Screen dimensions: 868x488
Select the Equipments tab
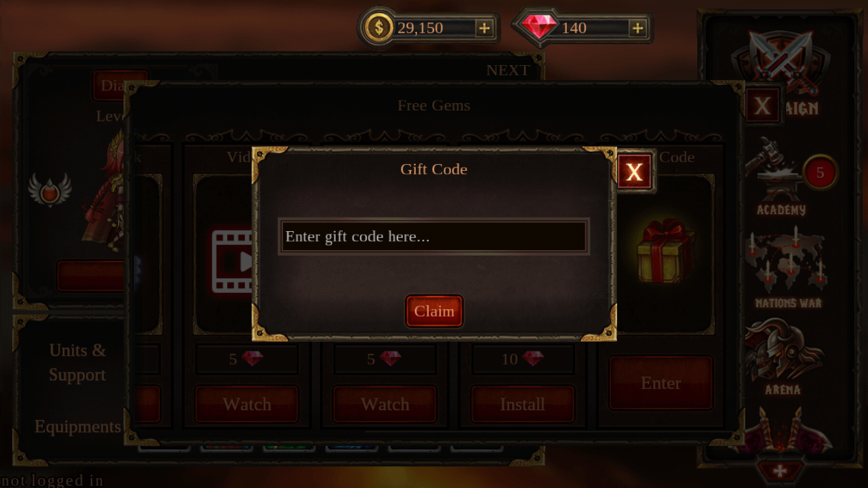tap(78, 426)
